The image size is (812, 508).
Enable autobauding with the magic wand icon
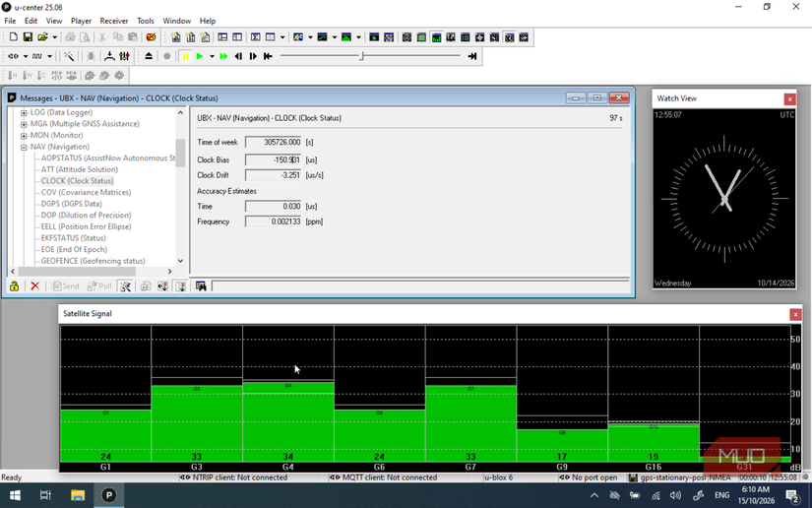[68, 56]
